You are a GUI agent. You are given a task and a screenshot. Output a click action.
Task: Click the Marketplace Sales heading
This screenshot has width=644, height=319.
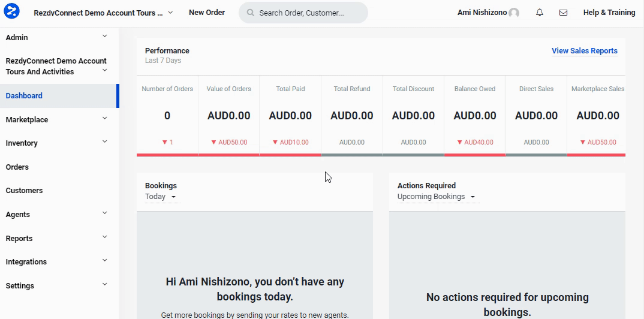click(x=598, y=89)
